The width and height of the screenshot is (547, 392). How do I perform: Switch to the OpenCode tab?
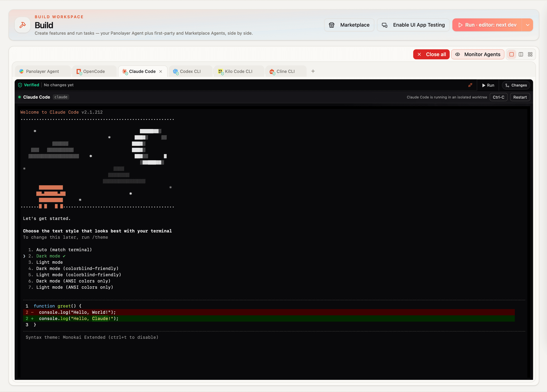(94, 72)
